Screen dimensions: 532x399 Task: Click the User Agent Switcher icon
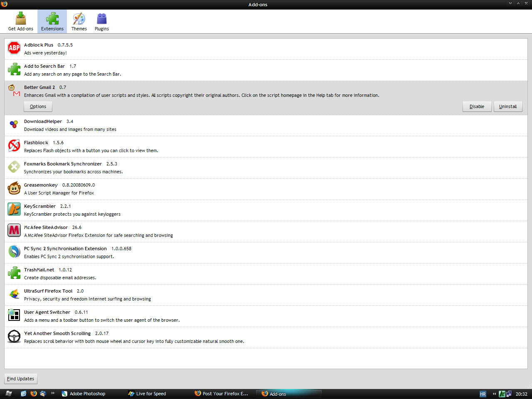point(14,315)
